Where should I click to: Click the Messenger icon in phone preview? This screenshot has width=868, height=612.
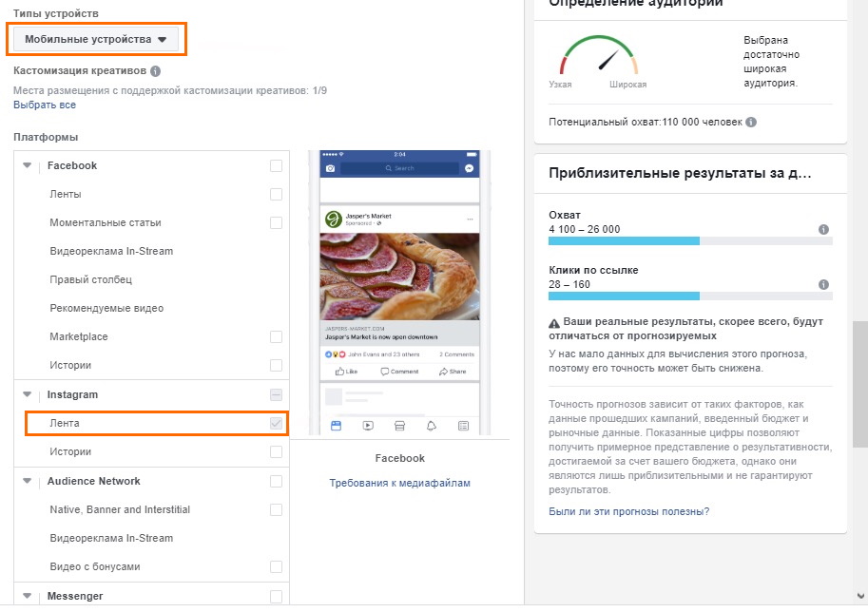[470, 168]
